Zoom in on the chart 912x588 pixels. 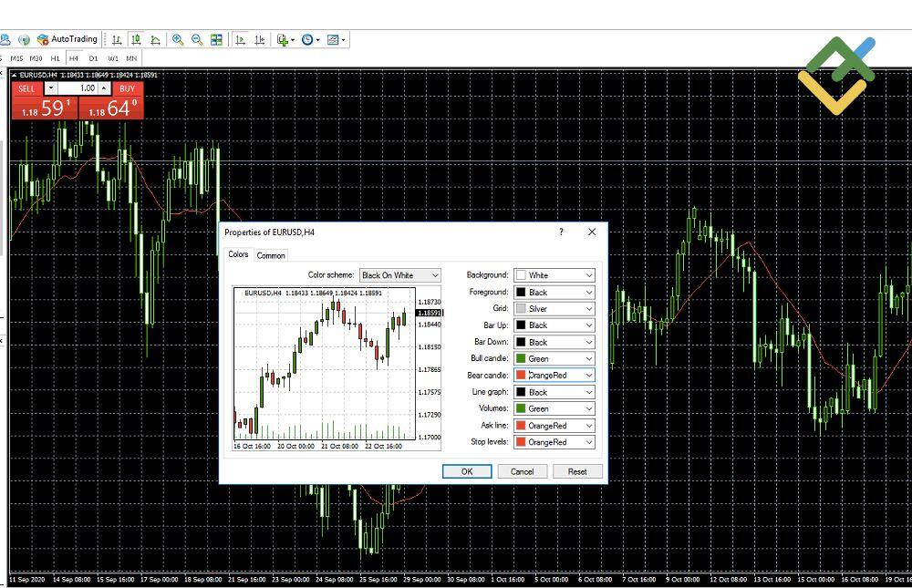(179, 39)
